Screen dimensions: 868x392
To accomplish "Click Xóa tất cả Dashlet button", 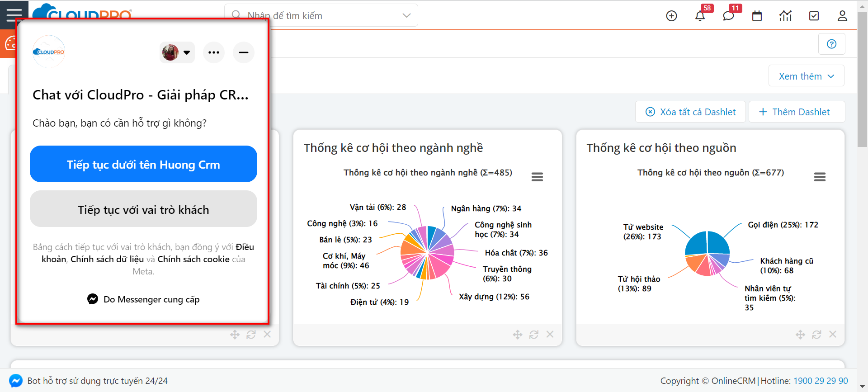I will tap(690, 112).
